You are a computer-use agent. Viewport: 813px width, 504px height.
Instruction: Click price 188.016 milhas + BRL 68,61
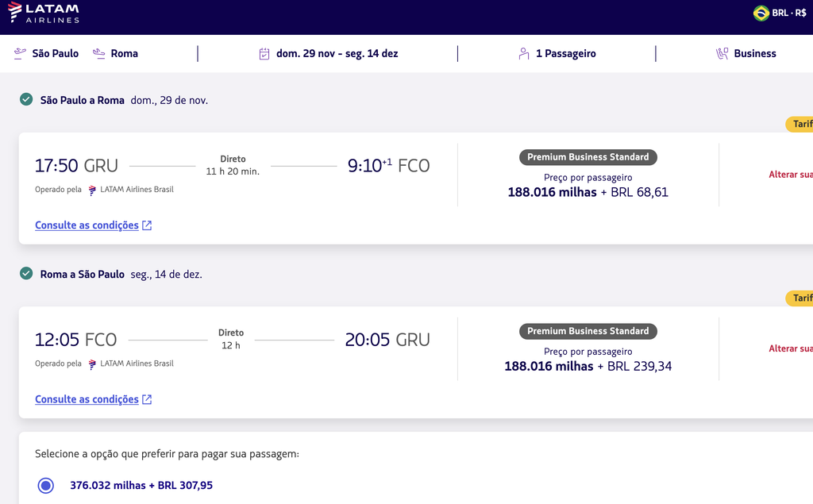588,192
